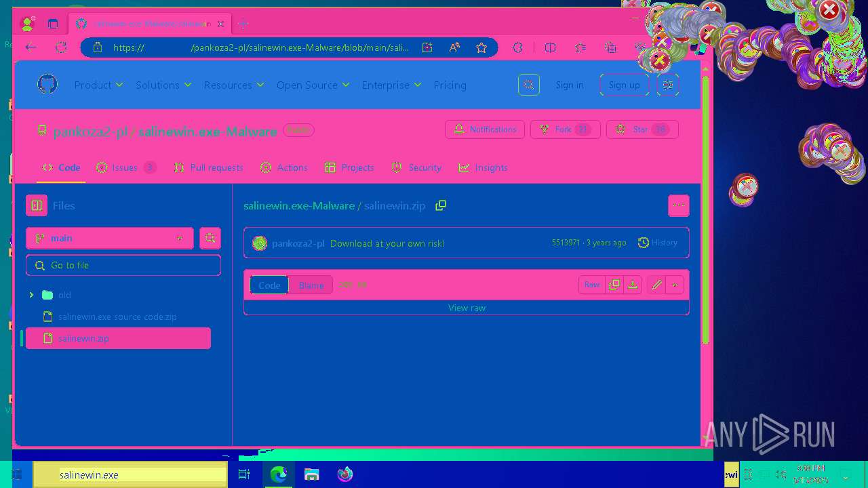Open the edit options dropdown arrow

pyautogui.click(x=675, y=285)
